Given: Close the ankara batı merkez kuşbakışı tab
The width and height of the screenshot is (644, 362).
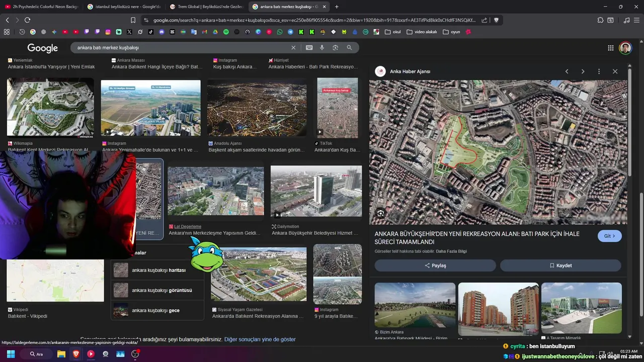Looking at the screenshot, I should pos(324,7).
